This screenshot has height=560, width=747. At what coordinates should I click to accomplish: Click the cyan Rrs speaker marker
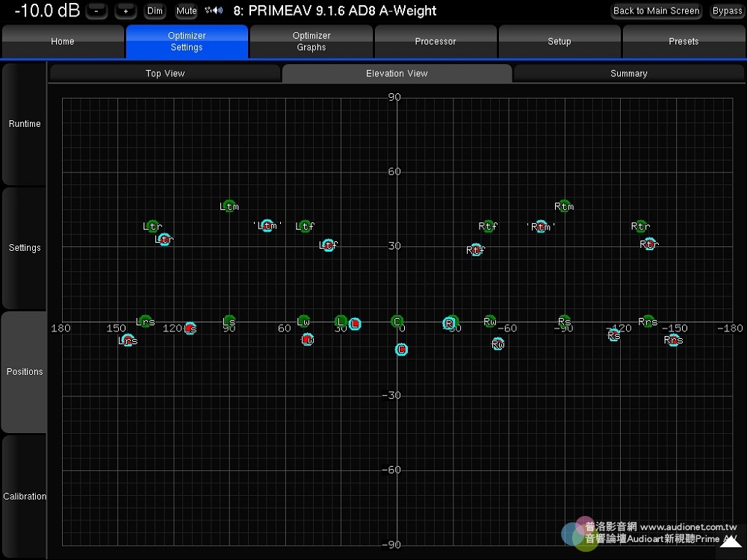pyautogui.click(x=673, y=340)
